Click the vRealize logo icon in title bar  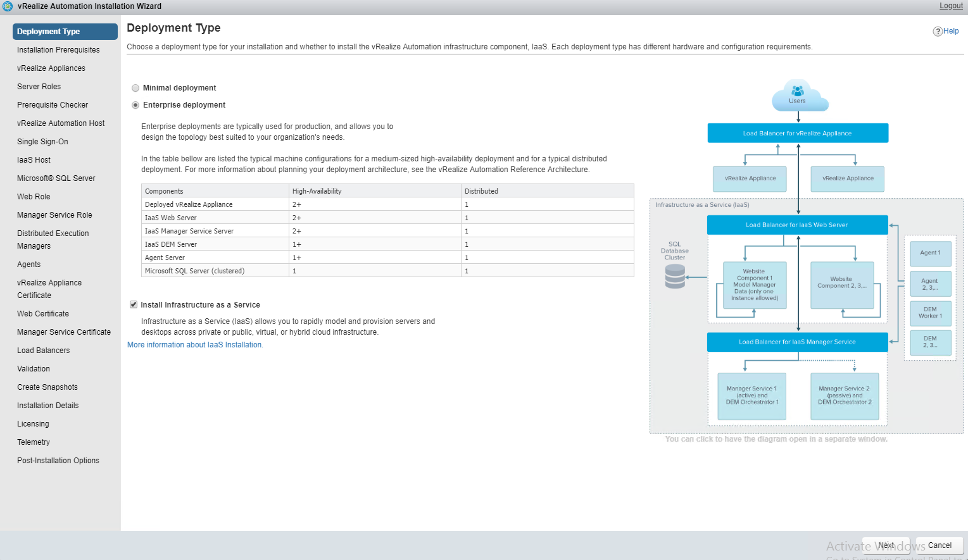(8, 6)
